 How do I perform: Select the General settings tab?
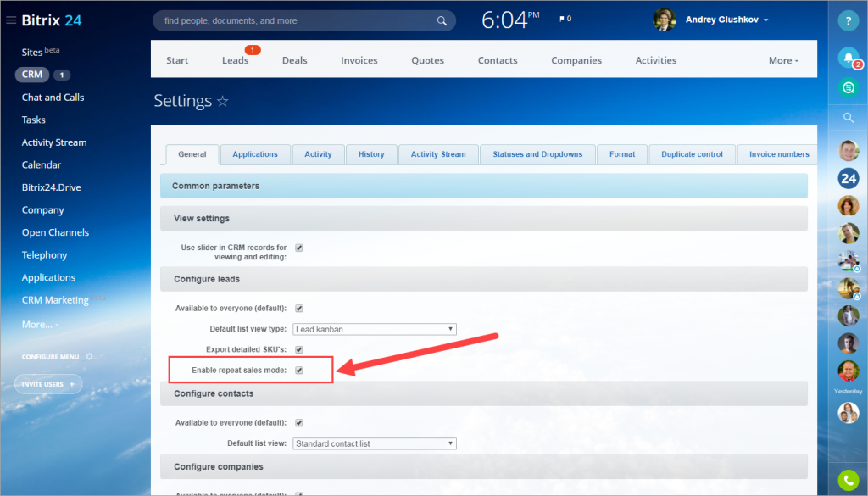tap(192, 154)
